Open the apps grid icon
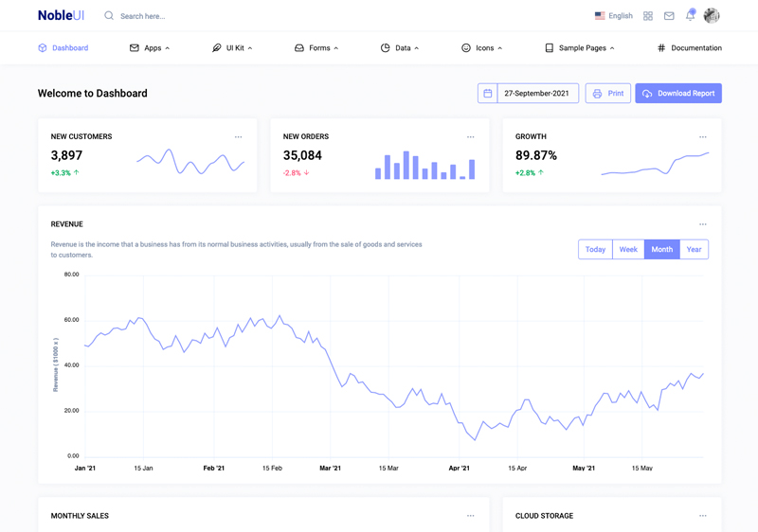This screenshot has height=532, width=758. point(648,16)
